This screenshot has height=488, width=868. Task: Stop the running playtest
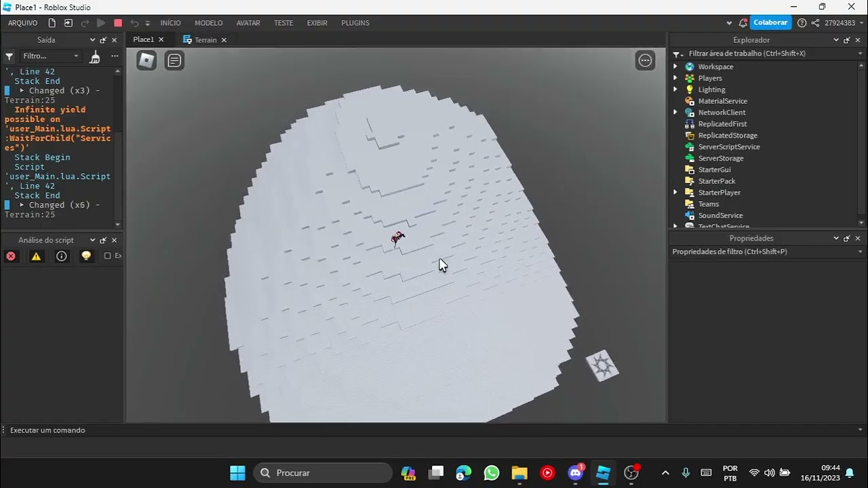tap(118, 23)
